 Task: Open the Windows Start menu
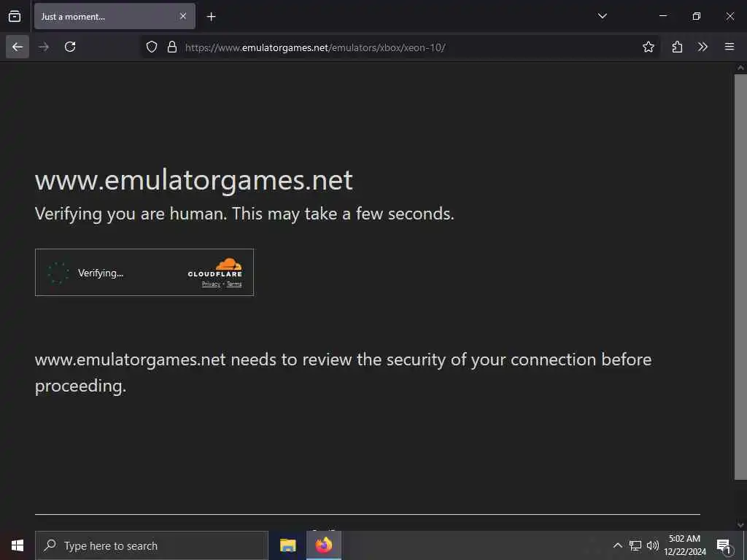coord(18,545)
